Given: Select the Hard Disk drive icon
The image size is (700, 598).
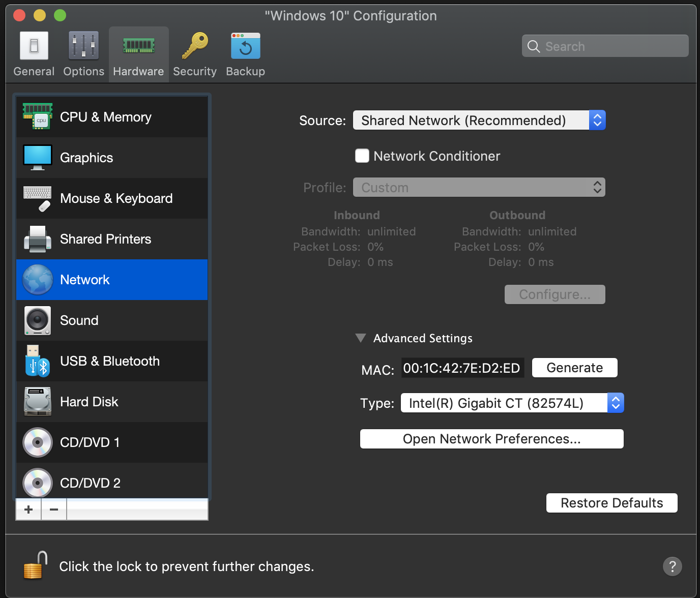Looking at the screenshot, I should [x=38, y=402].
